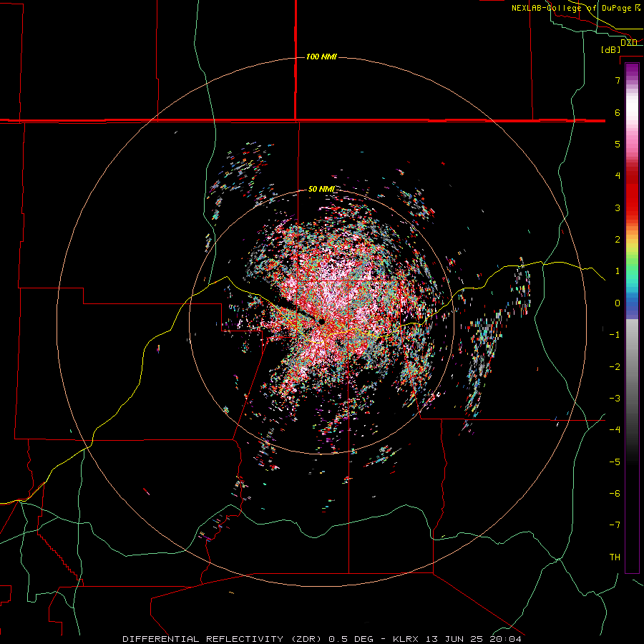Click the -5 value on the scale

point(615,462)
